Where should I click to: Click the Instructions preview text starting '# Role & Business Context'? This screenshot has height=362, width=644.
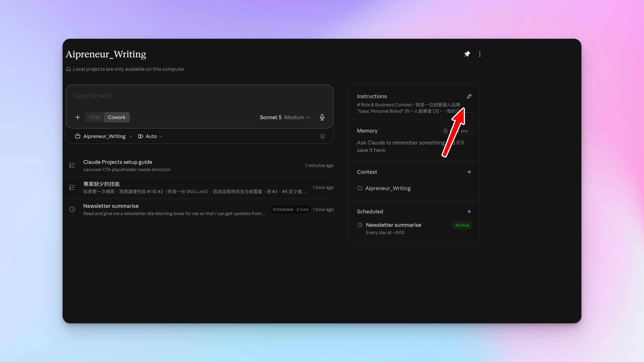tap(413, 108)
